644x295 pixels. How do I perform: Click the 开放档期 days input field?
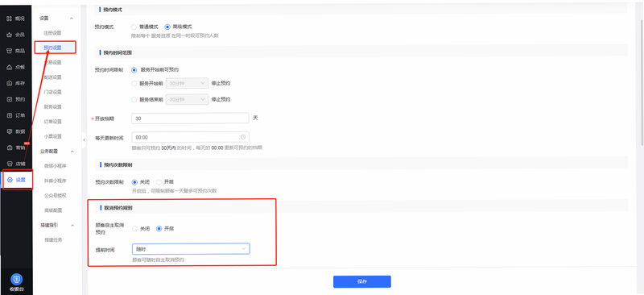coord(191,118)
